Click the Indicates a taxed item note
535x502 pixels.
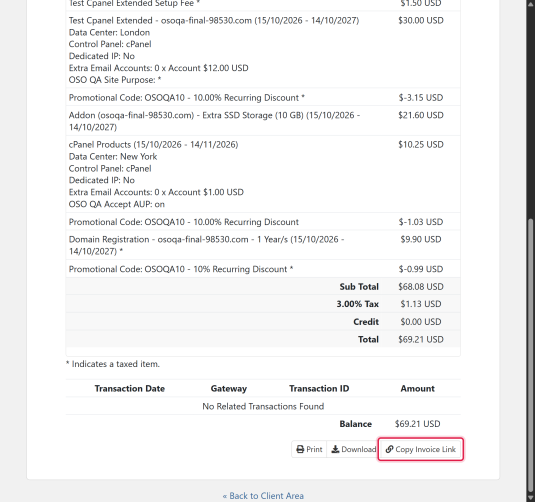point(113,364)
